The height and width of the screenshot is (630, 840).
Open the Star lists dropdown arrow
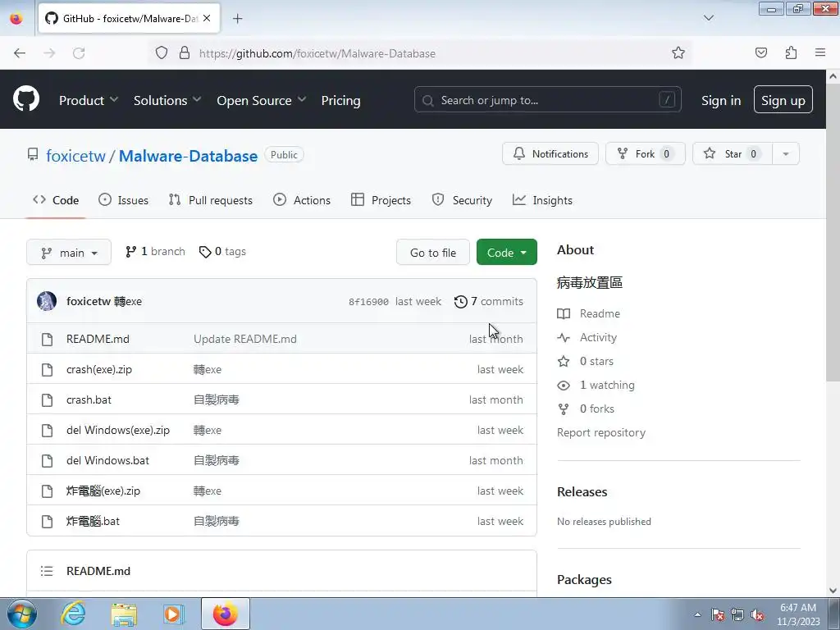pos(785,153)
